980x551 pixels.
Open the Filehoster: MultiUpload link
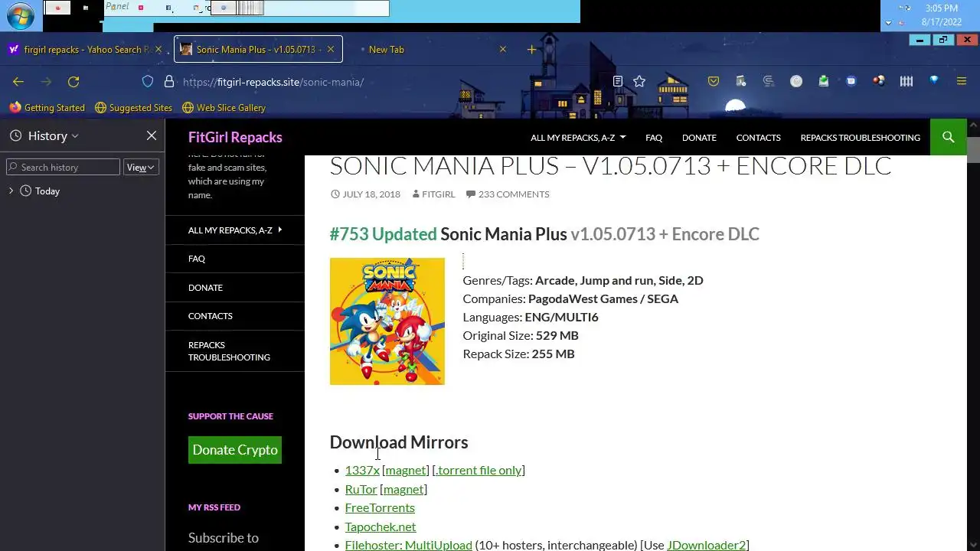coord(408,545)
